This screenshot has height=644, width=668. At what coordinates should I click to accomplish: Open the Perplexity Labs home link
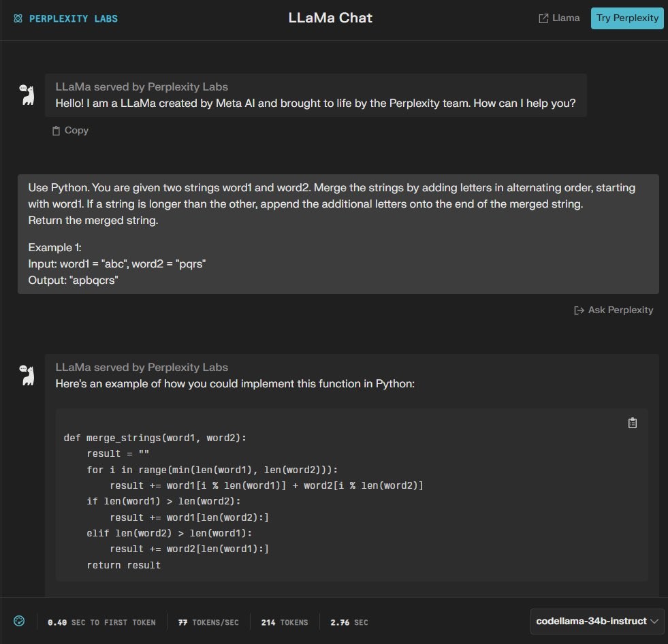click(x=65, y=18)
